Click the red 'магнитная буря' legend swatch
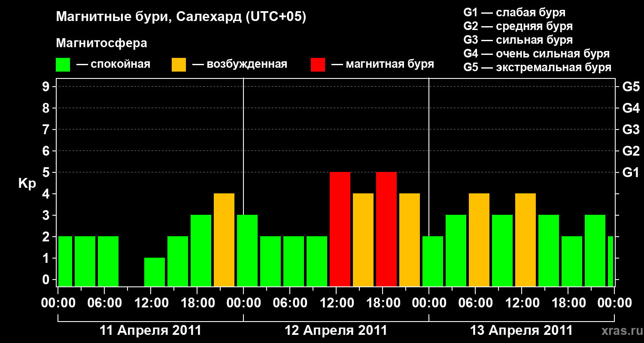This screenshot has width=644, height=343. coord(318,65)
